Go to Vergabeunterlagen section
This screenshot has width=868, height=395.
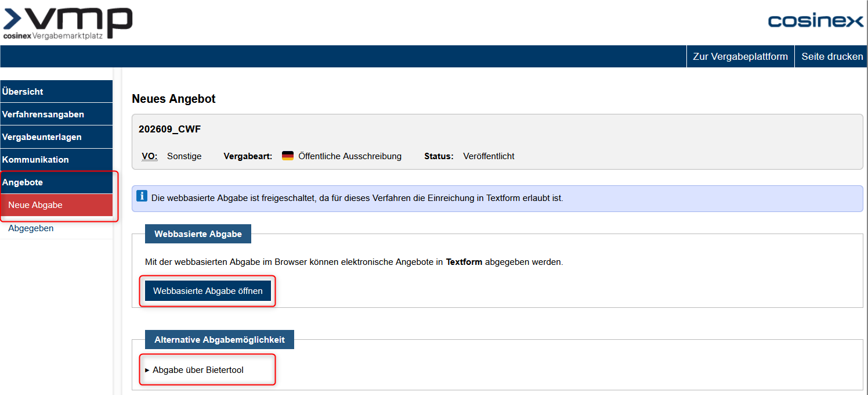coord(56,137)
